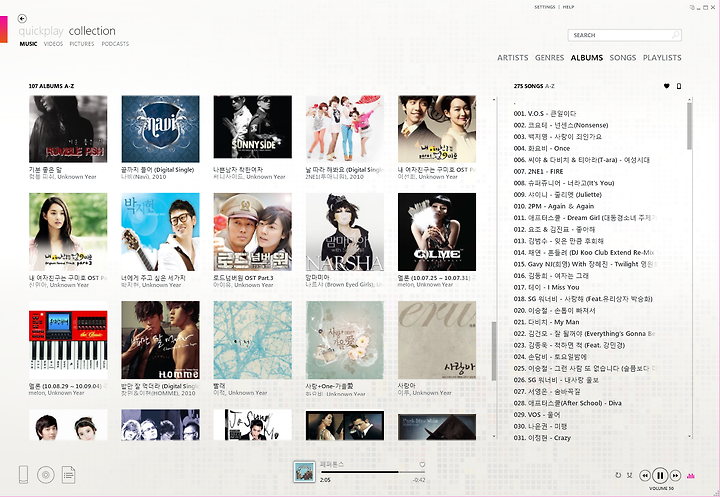Switch to Genres view
The width and height of the screenshot is (720, 497).
point(549,57)
